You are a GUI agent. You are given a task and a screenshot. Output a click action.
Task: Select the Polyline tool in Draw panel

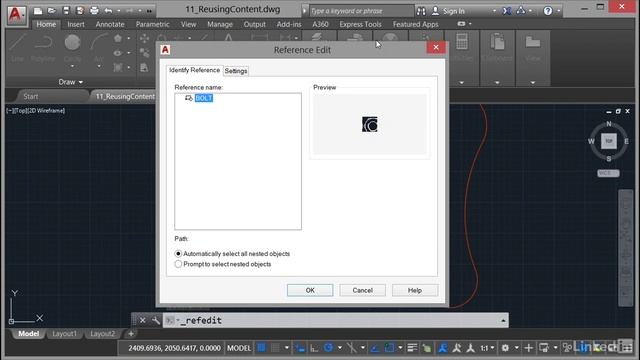coord(43,47)
